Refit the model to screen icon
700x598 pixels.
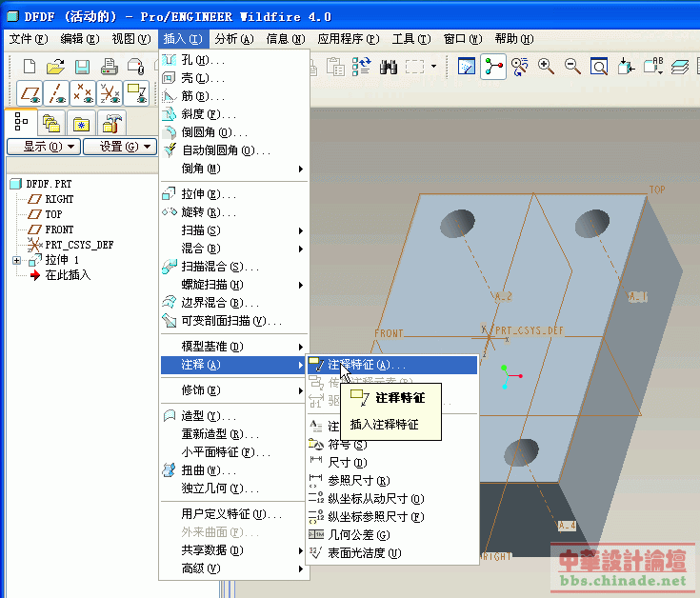pos(599,67)
